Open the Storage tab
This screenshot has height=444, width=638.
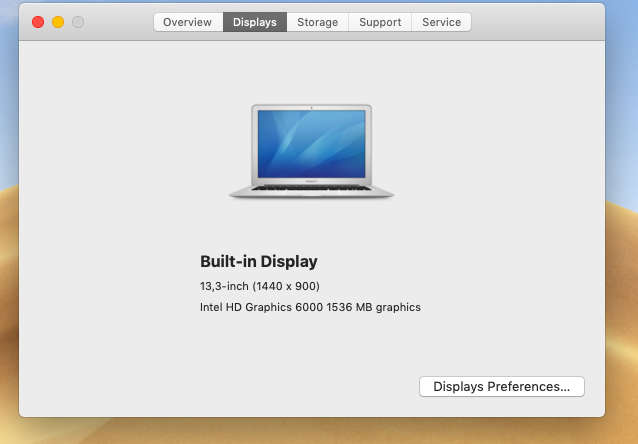[x=317, y=22]
